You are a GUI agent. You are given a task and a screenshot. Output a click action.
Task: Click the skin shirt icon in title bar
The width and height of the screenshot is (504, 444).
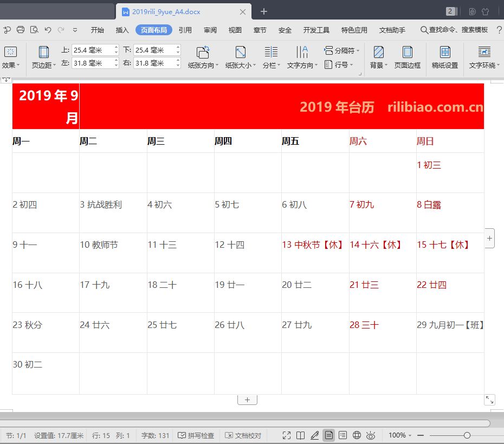click(486, 11)
